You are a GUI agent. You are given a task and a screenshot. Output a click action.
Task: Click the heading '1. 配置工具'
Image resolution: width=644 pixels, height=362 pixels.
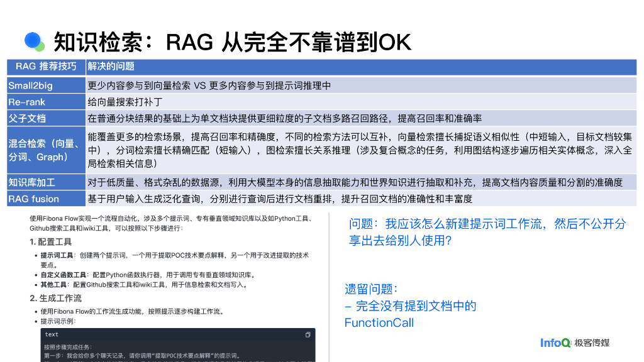(50, 242)
